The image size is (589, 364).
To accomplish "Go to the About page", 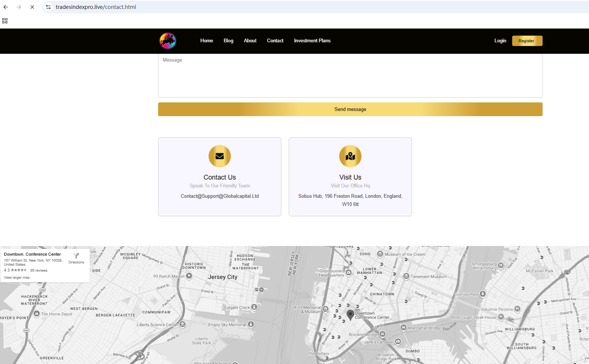I will [250, 41].
